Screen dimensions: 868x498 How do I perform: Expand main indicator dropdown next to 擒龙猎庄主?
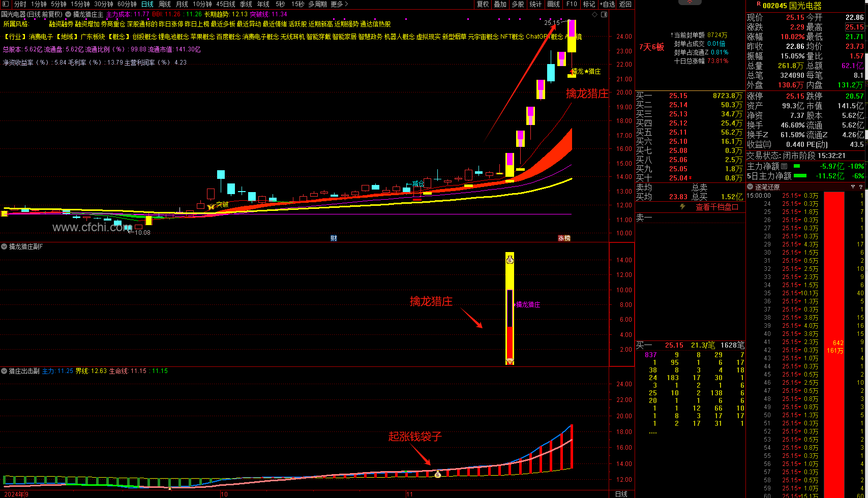coord(68,14)
